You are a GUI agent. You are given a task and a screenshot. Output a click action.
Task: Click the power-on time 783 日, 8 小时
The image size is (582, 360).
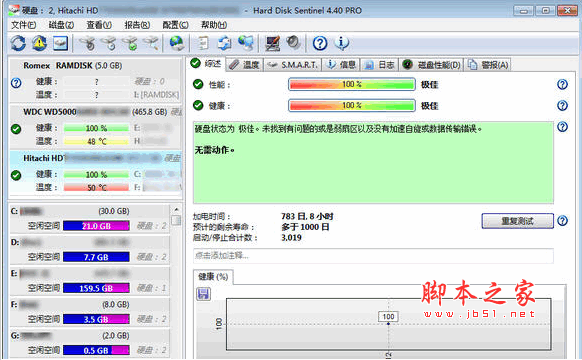[x=307, y=216]
